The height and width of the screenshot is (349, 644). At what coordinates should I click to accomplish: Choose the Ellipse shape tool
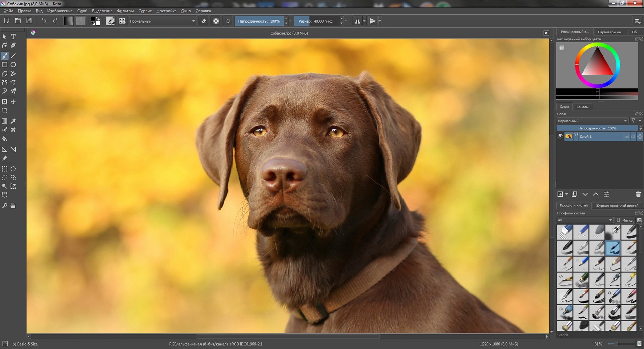pos(13,65)
